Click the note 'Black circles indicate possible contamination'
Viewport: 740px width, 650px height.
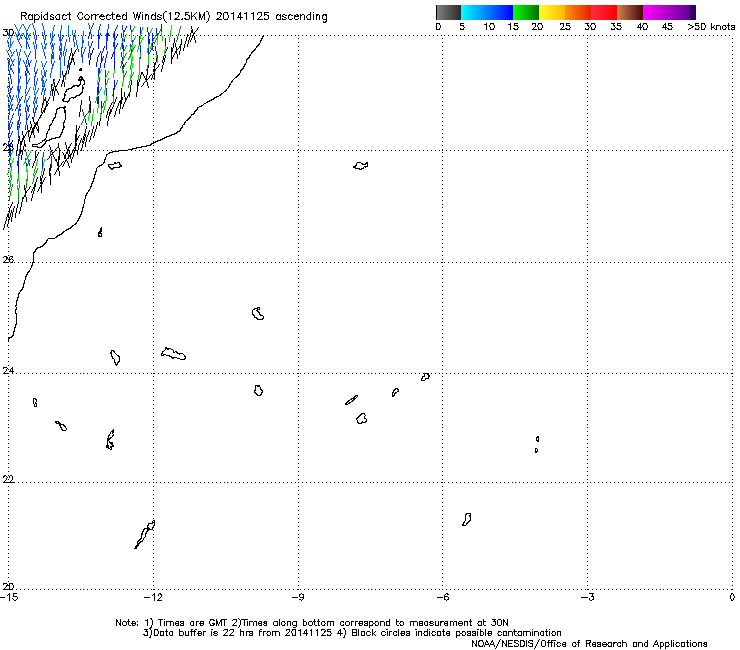pyautogui.click(x=456, y=633)
